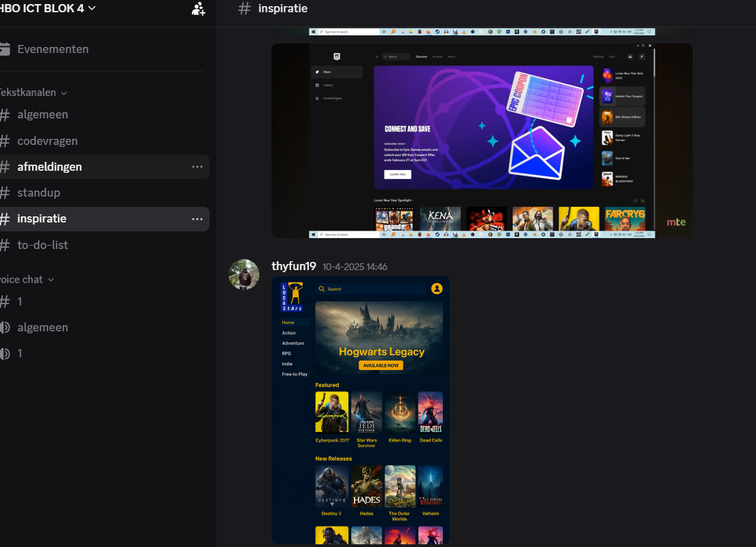Click the speaker icon for algemeen voice
The width and height of the screenshot is (756, 547).
pos(5,327)
